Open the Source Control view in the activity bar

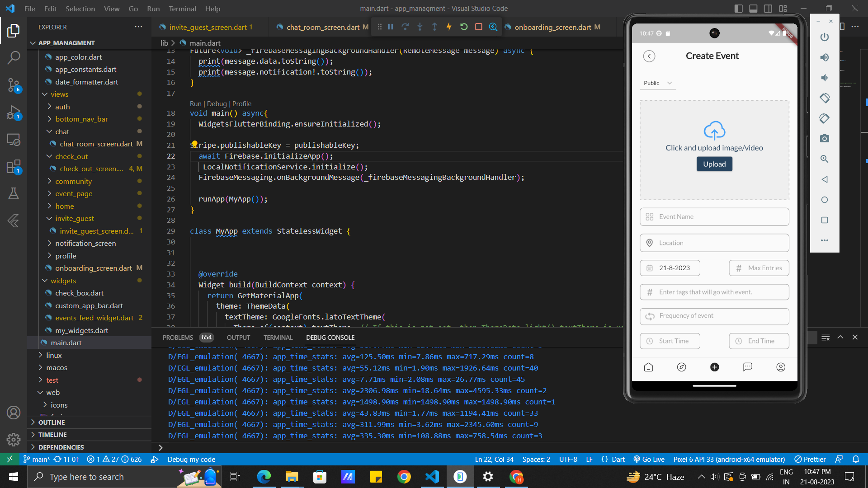[14, 85]
